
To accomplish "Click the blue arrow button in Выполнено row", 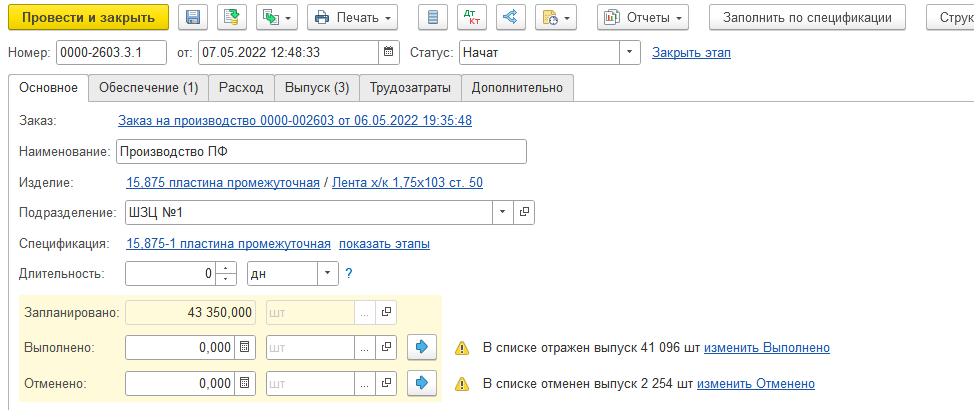I will pyautogui.click(x=422, y=348).
